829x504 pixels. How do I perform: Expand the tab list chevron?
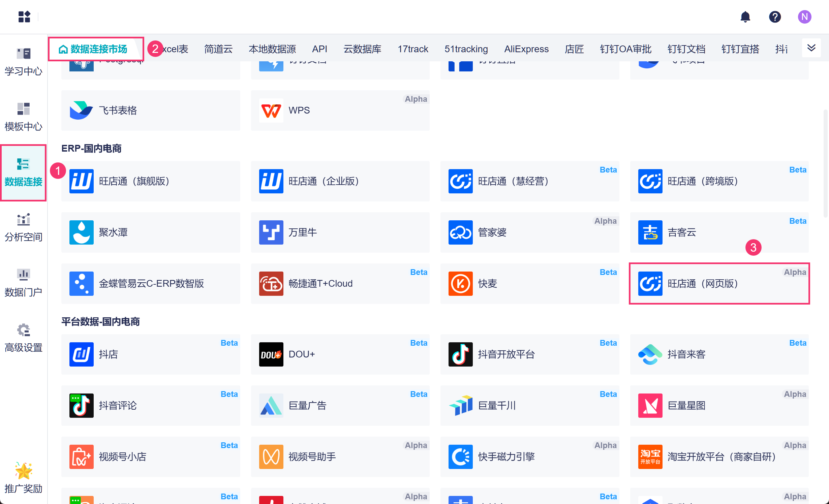tap(811, 48)
